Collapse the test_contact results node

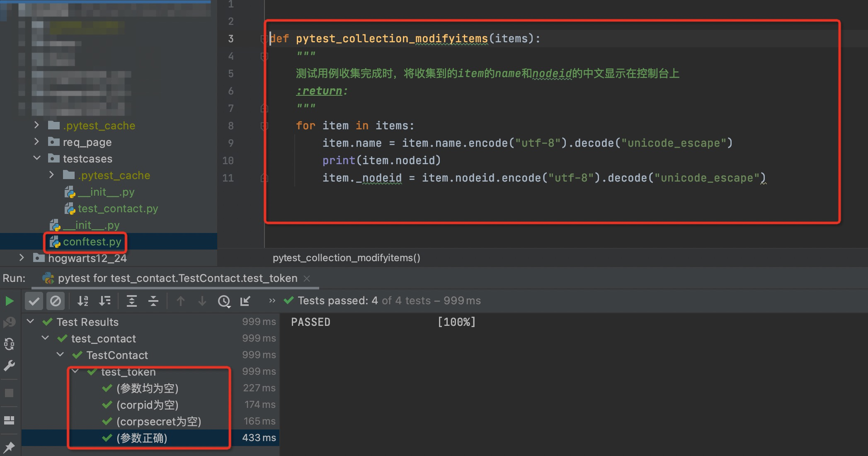coord(45,338)
